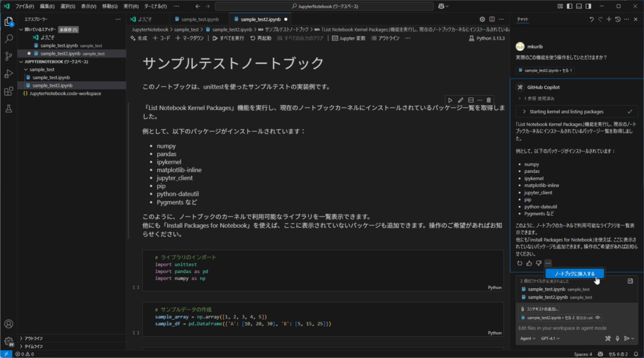This screenshot has width=644, height=358.
Task: Open the ファイル(F) menu
Action: click(25, 6)
